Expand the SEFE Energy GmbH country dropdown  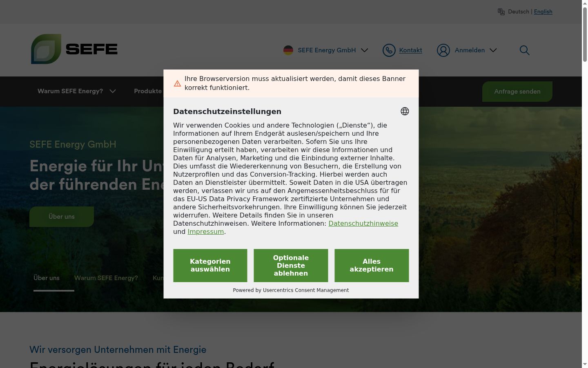[x=365, y=50]
